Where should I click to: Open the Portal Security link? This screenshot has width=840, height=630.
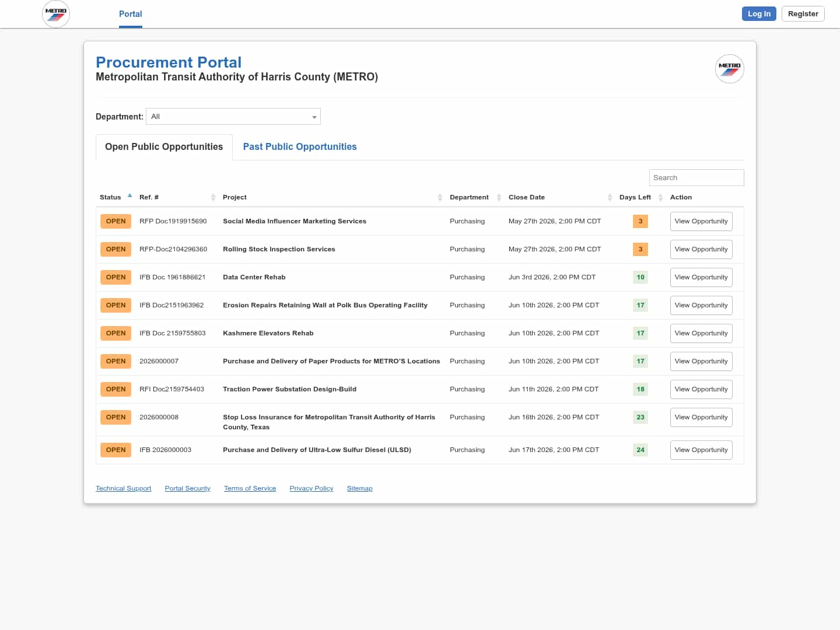click(188, 489)
